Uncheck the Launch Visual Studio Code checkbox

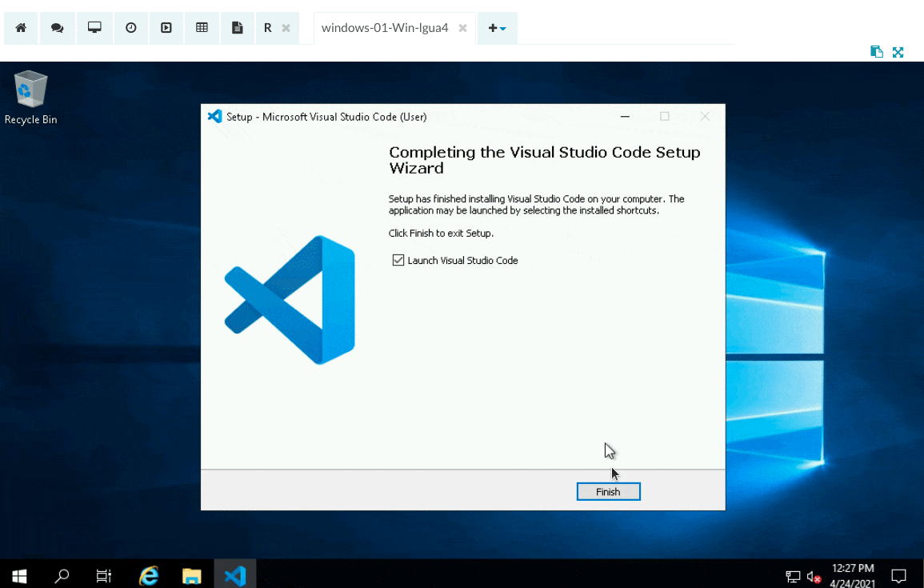398,260
